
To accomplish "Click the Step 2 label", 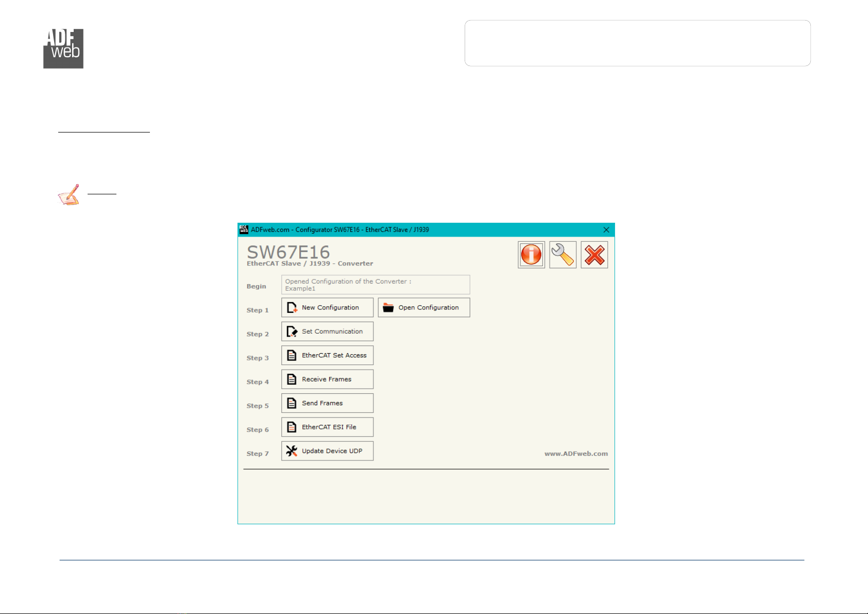I will pyautogui.click(x=258, y=334).
